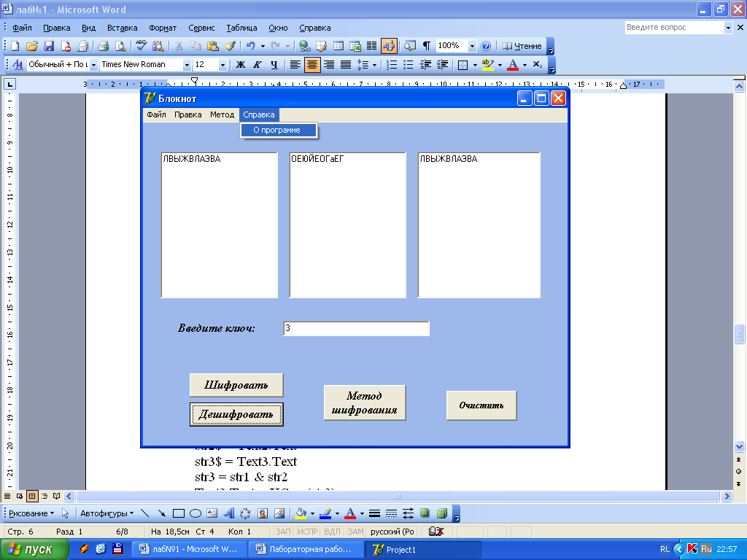Insert WordArt from the drawing toolbar
The height and width of the screenshot is (560, 747).
[229, 513]
